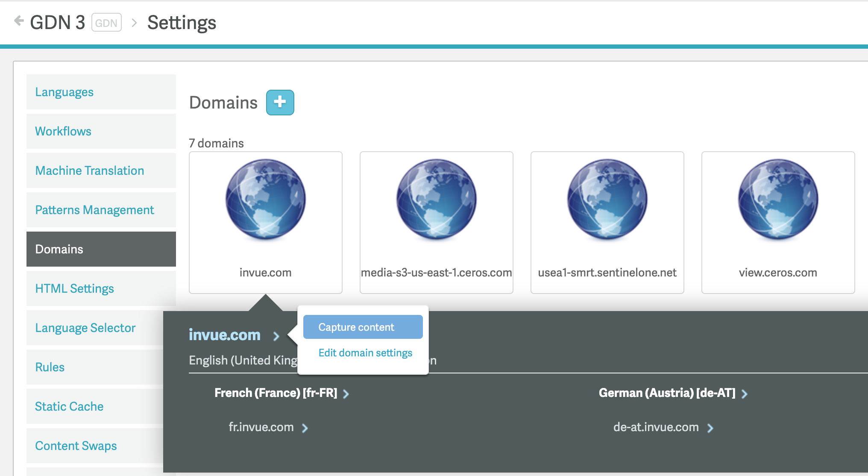868x476 pixels.
Task: Select the view.ceros.com globe icon
Action: pos(778,199)
